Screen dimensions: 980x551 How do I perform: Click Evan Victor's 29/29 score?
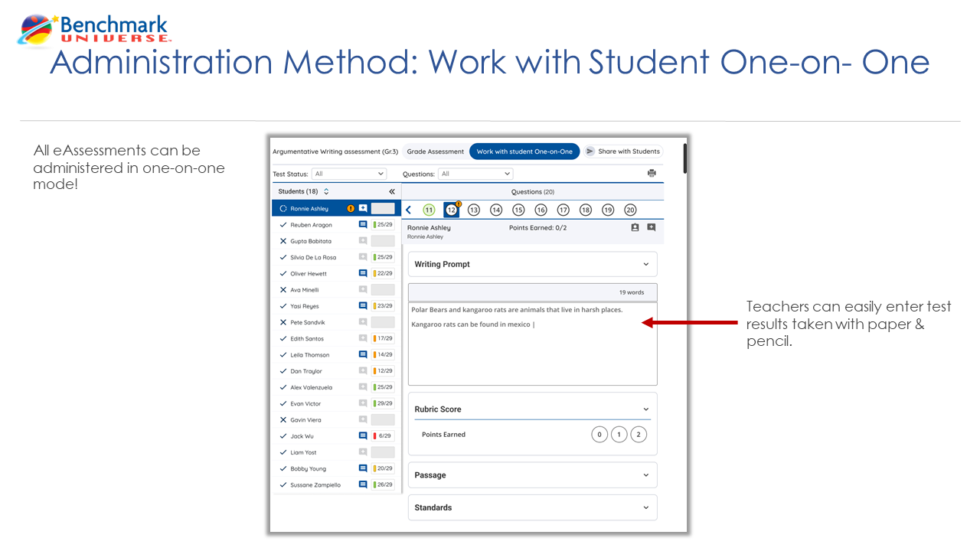click(x=383, y=403)
